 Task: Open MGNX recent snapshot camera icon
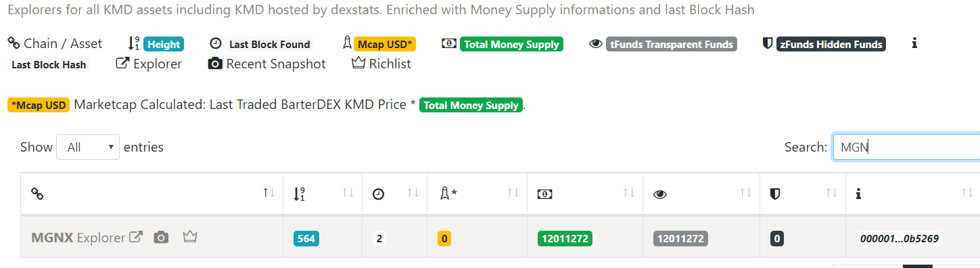click(160, 238)
